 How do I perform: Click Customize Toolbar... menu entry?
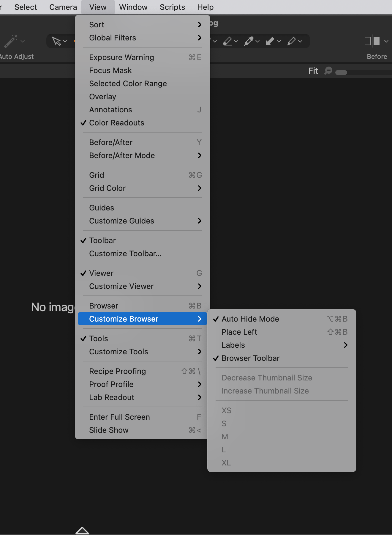click(125, 254)
